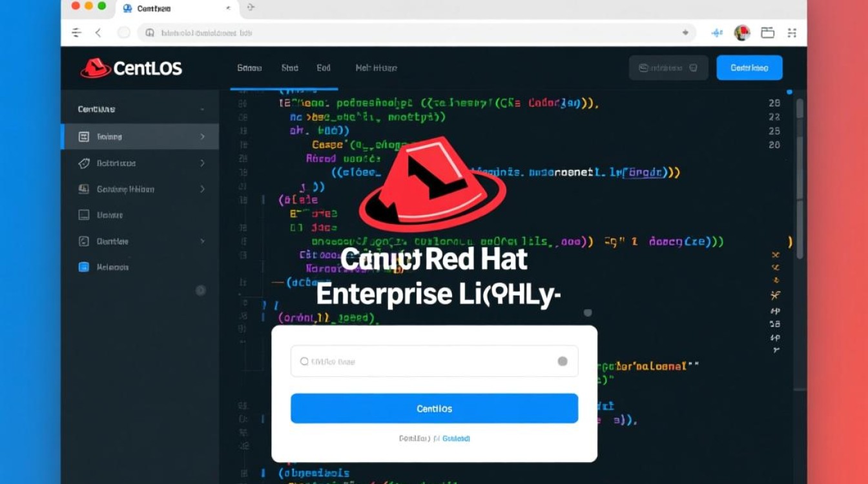The image size is (868, 484).
Task: Focus the browser address bar
Action: pos(417,33)
